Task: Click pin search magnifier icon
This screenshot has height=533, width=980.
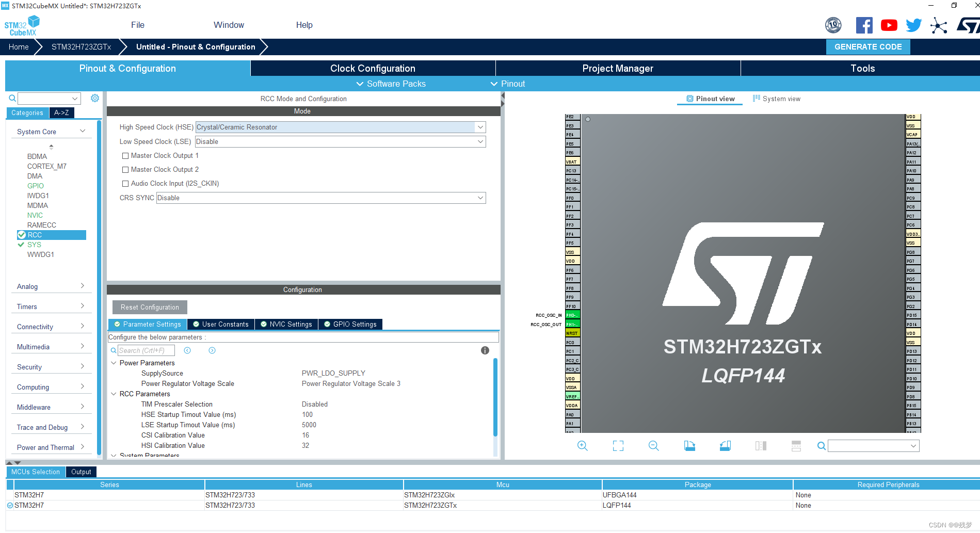Action: [x=821, y=446]
